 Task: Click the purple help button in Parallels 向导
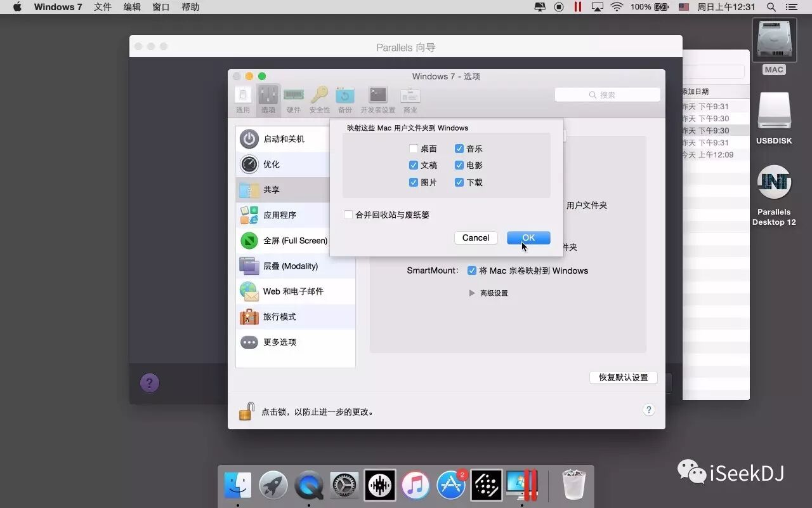click(x=150, y=382)
